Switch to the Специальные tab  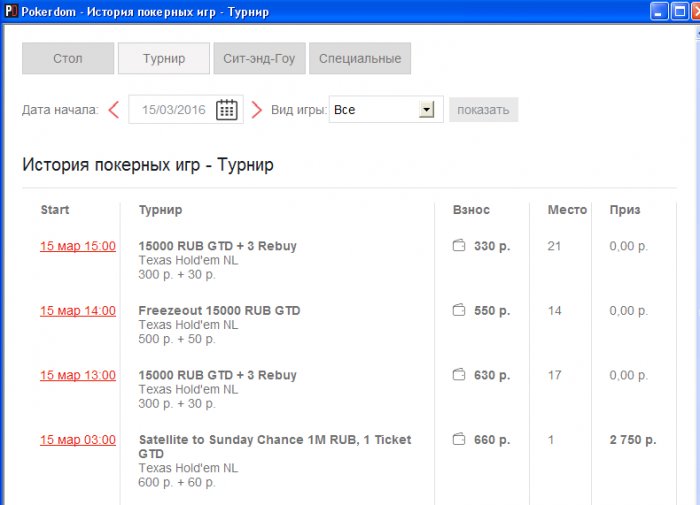click(360, 58)
